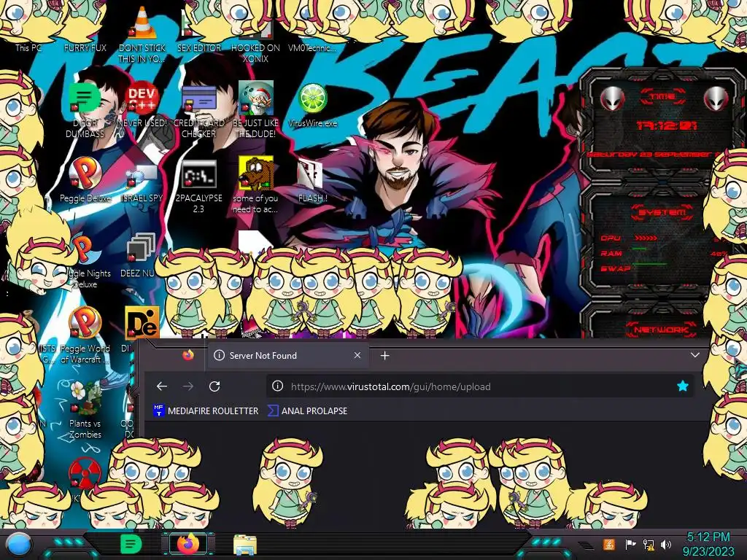The height and width of the screenshot is (560, 747).
Task: Open the VM0Technic desktop shortcut
Action: click(312, 47)
